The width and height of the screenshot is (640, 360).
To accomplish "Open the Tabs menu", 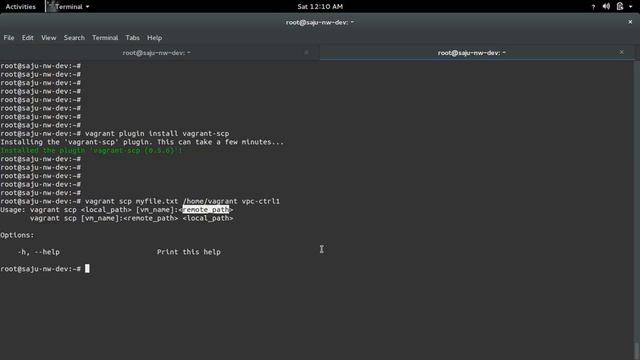I will pyautogui.click(x=132, y=38).
